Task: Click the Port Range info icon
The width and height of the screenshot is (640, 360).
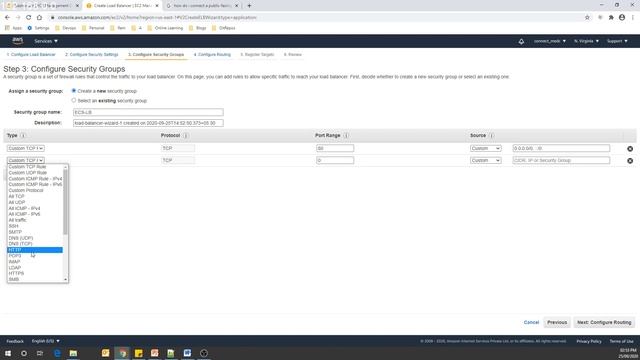Action: 346,136
